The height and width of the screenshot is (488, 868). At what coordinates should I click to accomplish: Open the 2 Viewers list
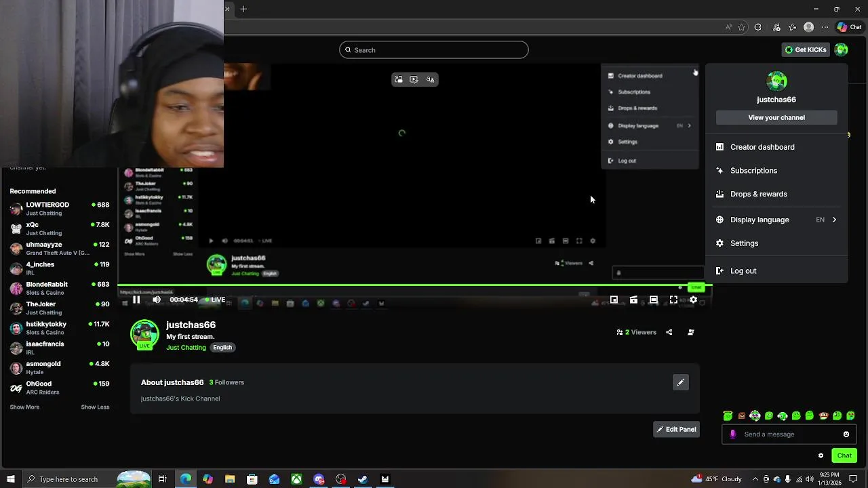pos(637,332)
